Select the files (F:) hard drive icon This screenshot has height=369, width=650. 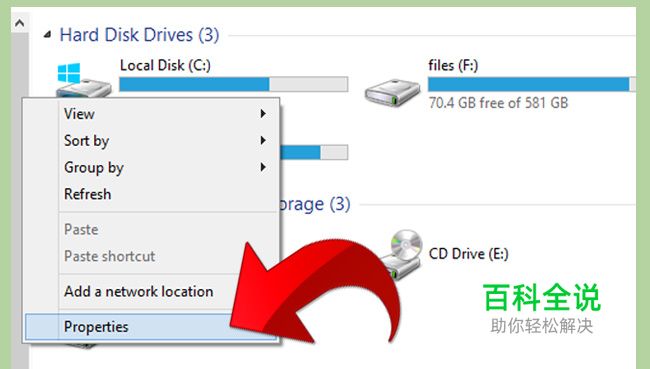coord(392,92)
